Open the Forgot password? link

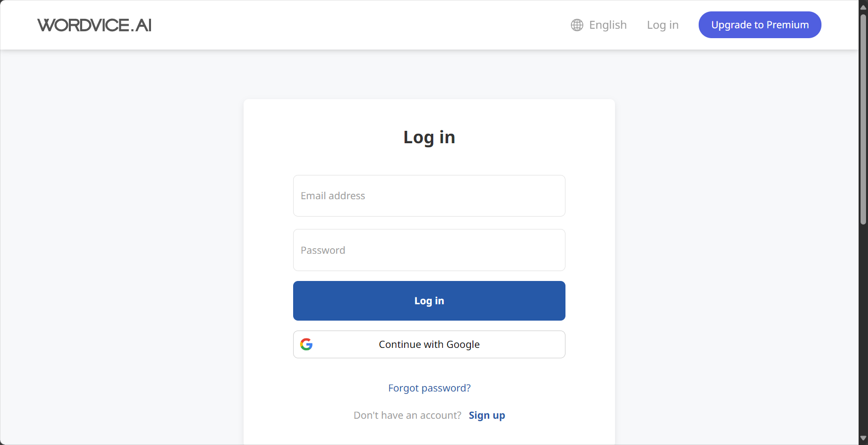429,388
